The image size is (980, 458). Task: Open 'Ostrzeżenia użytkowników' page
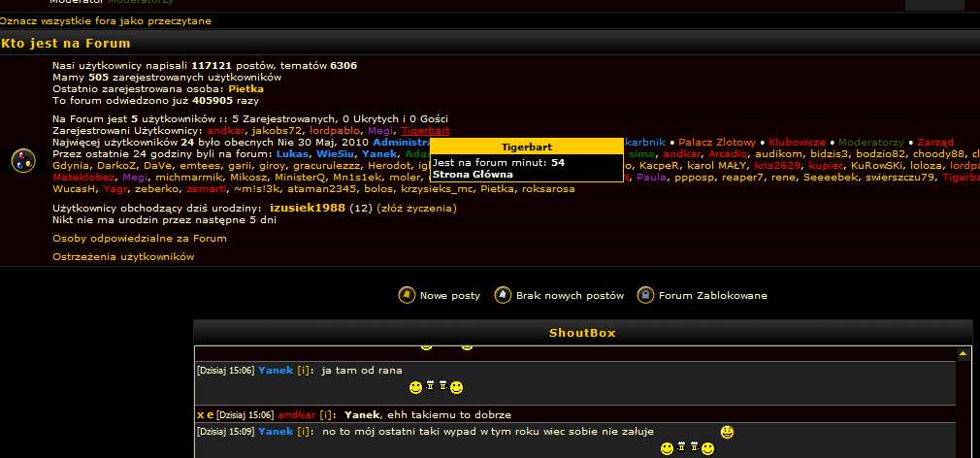coord(123,257)
